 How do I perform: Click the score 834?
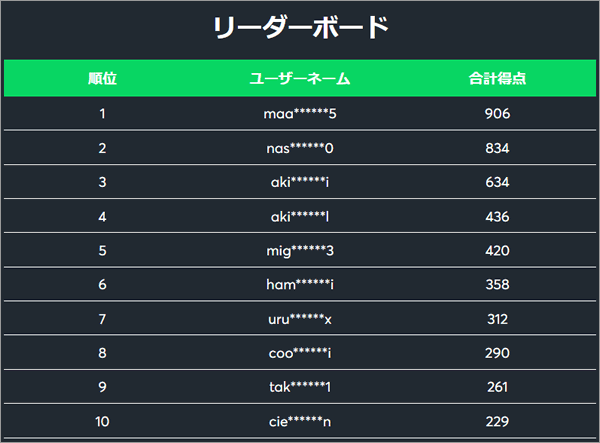497,148
